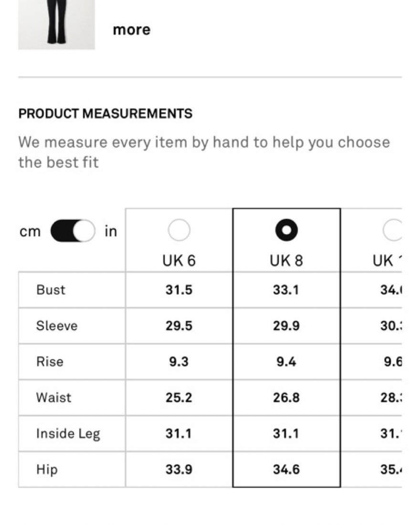Select the UK 8 size radio button

286,230
